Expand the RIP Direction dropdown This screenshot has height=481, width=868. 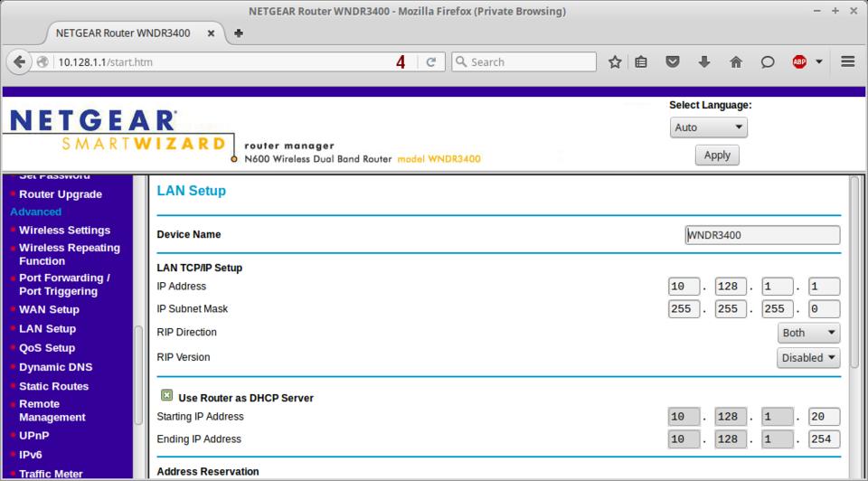(808, 333)
